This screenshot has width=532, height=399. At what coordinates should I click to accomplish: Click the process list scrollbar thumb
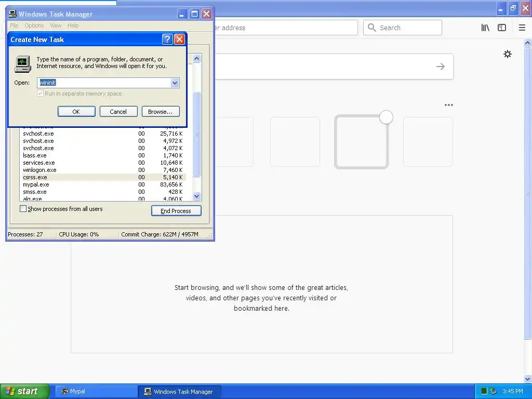point(197,135)
